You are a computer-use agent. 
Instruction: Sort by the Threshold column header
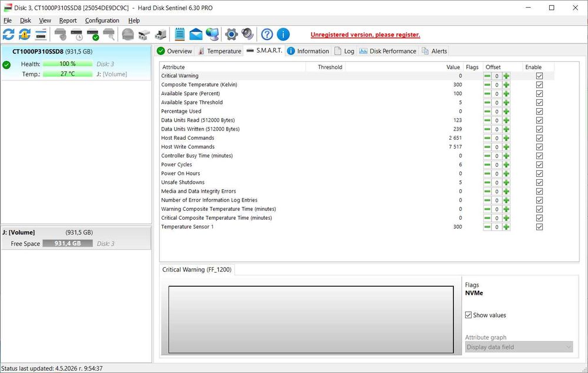325,67
